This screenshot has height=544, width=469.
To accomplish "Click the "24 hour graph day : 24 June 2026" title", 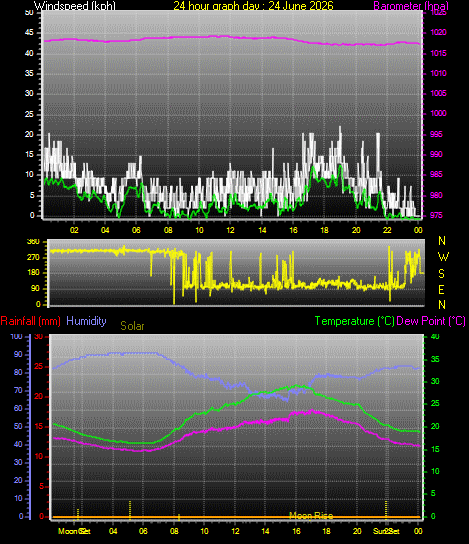I will pyautogui.click(x=253, y=6).
